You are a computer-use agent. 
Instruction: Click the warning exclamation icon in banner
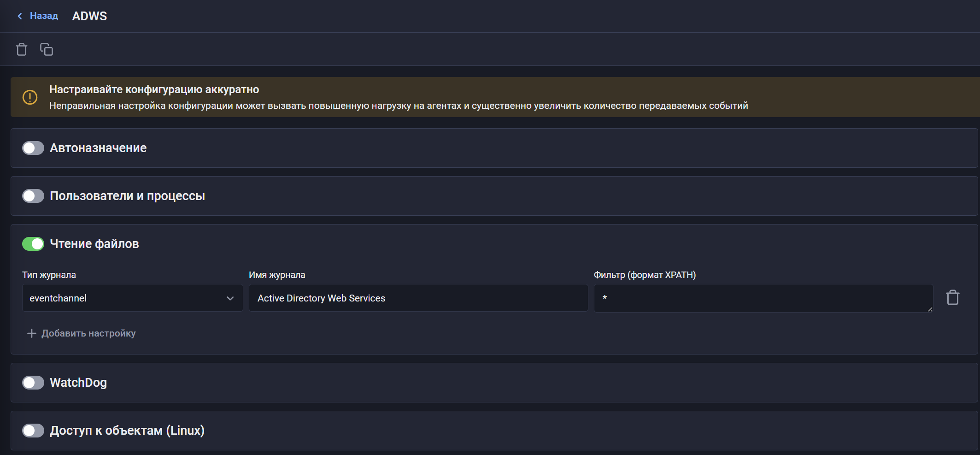coord(30,97)
